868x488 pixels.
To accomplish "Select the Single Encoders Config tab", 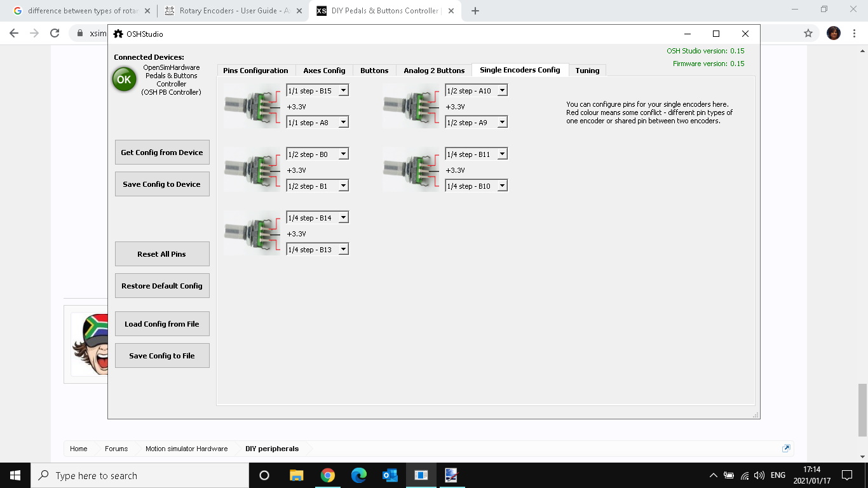I will tap(520, 70).
